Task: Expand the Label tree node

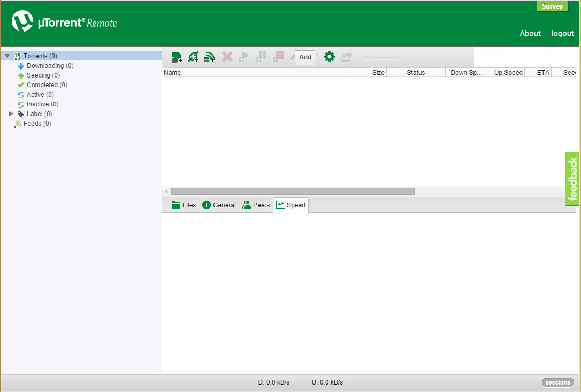Action: coord(11,114)
